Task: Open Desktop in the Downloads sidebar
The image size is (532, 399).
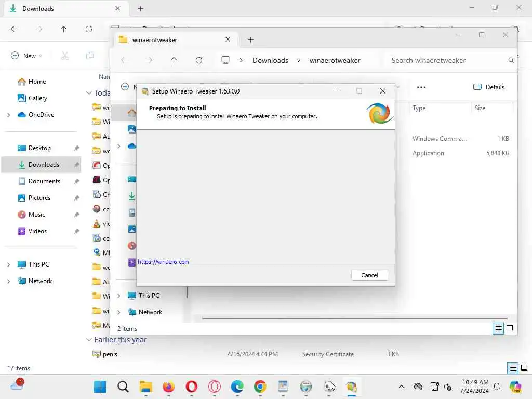Action: coord(39,148)
